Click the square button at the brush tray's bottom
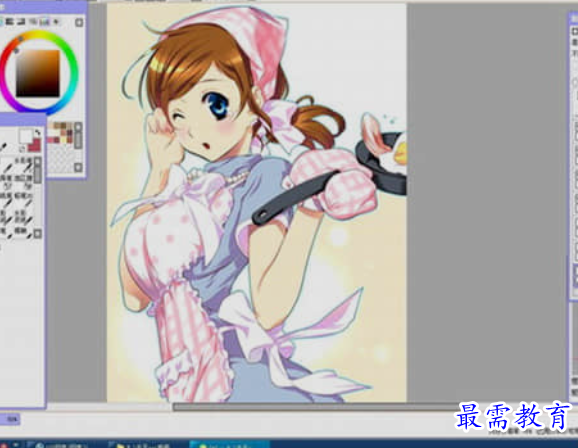 [38, 234]
